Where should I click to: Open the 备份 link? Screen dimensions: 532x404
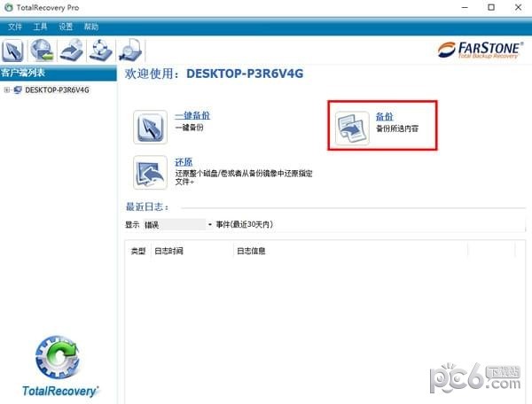tap(385, 117)
